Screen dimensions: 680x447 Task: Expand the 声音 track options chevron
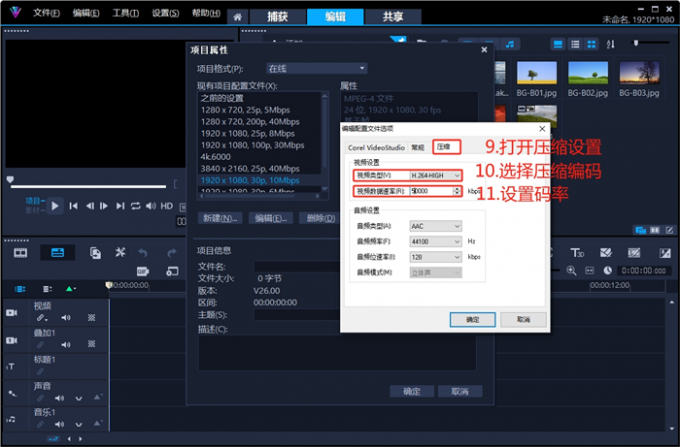(x=78, y=398)
